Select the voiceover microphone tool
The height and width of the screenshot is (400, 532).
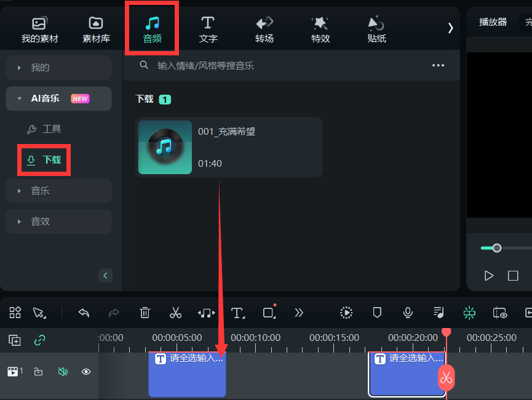(x=407, y=313)
